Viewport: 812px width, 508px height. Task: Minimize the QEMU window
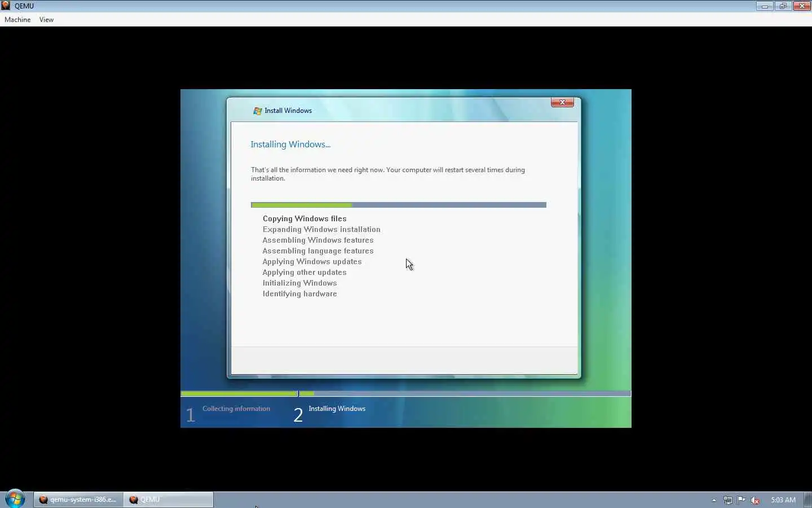coord(765,6)
